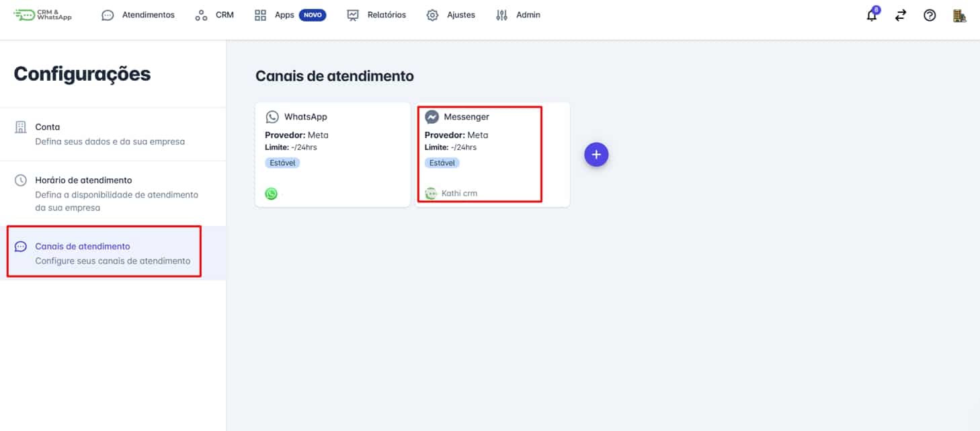Click Provedor: Meta on WhatsApp card
The height and width of the screenshot is (431, 980).
click(296, 135)
